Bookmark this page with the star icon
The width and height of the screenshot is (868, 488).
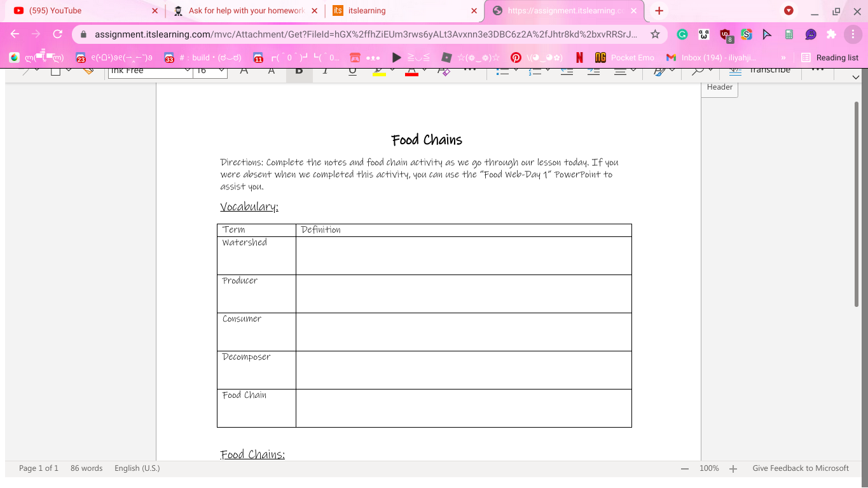[655, 34]
